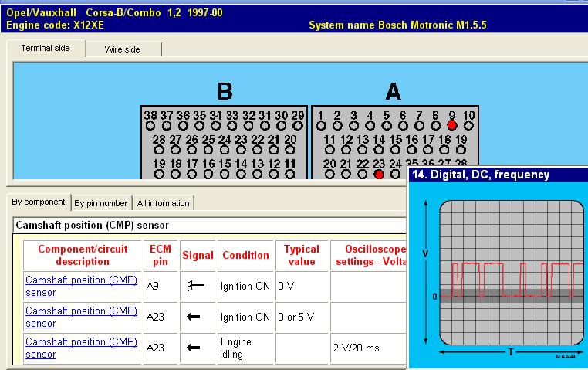
Task: Click pin 11 on connector A
Action: (329, 150)
